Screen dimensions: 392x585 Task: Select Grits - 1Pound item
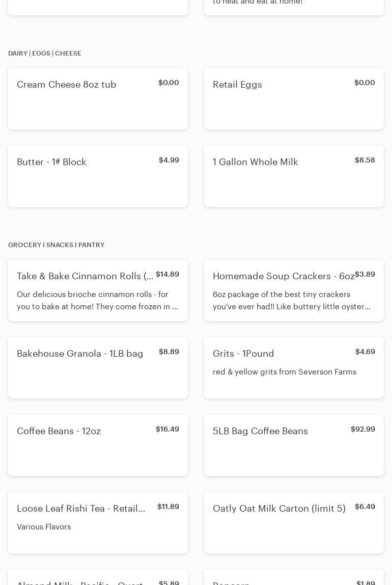294,368
